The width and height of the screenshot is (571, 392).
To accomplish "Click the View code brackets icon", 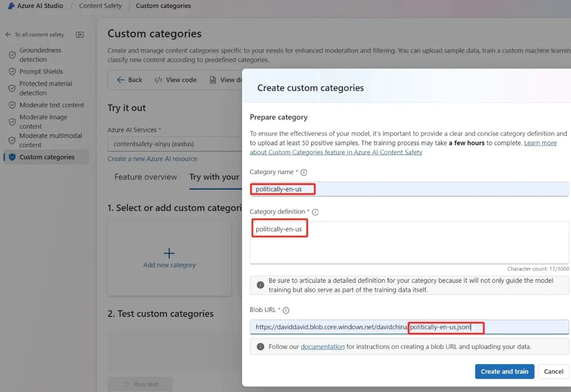I will (x=158, y=80).
